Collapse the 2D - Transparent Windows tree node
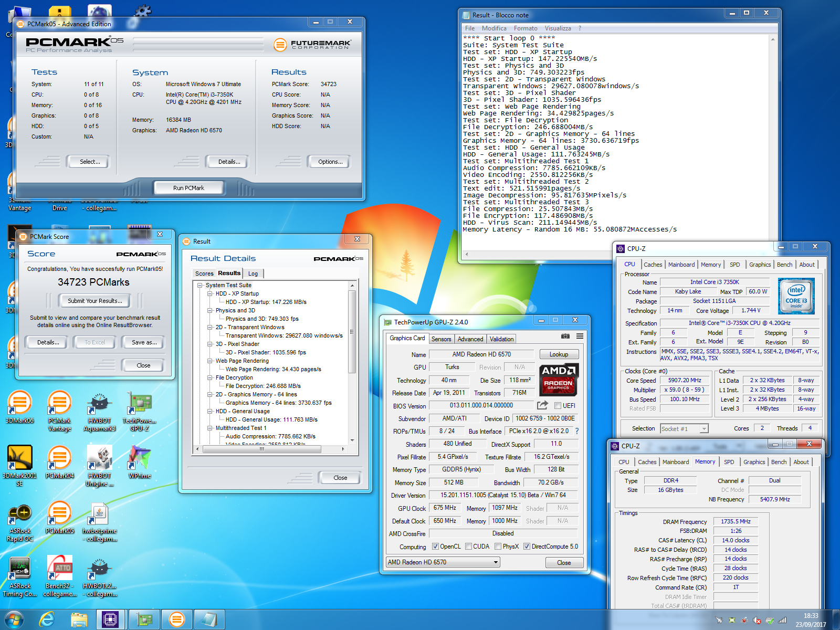The height and width of the screenshot is (630, 840). click(x=209, y=328)
